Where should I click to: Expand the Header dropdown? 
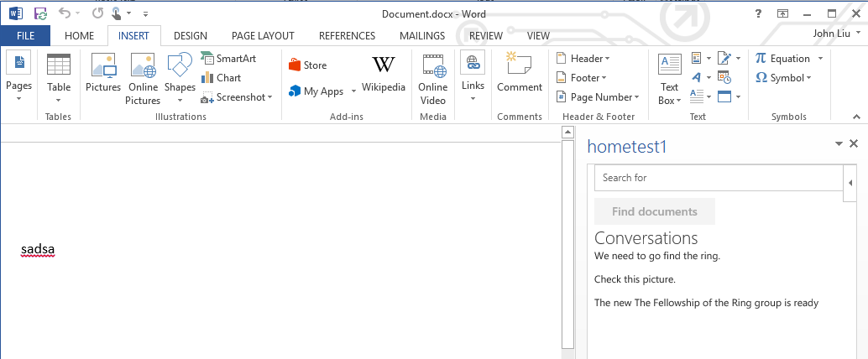(x=583, y=59)
